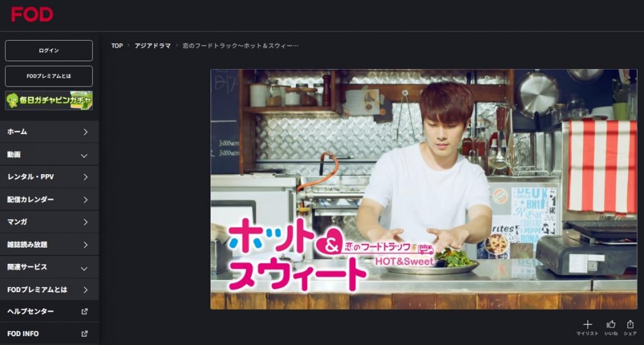This screenshot has width=644, height=345.
Task: Select マンガ in the sidebar
Action: [x=50, y=222]
